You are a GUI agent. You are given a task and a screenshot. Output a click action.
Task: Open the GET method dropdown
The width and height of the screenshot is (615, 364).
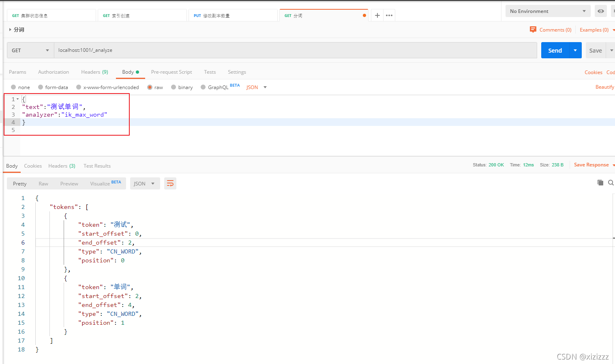click(30, 50)
